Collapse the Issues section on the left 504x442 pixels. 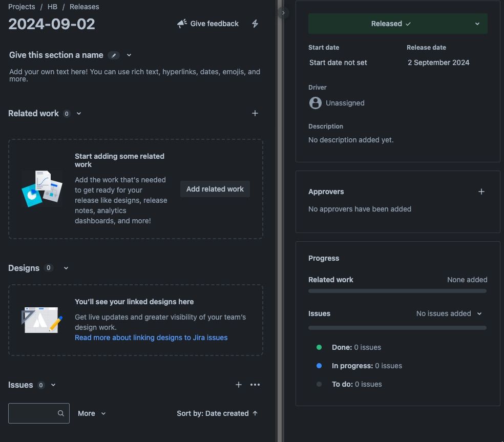tap(53, 385)
